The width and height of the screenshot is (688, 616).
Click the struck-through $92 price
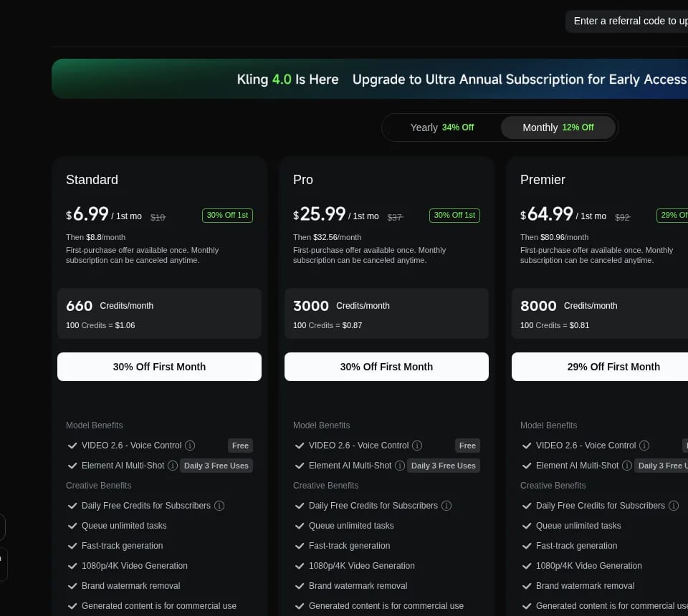pos(622,217)
